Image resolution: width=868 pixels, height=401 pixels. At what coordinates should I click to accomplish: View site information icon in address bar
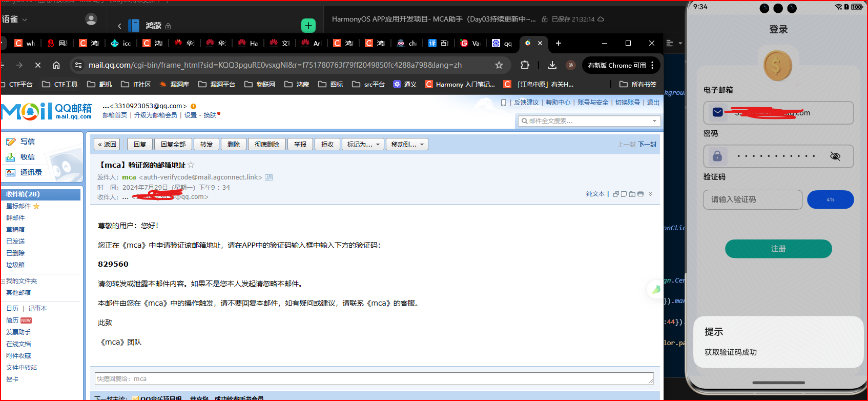coord(78,65)
